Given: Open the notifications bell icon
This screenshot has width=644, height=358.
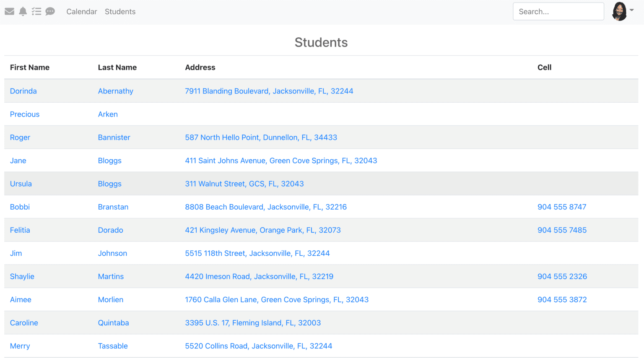Looking at the screenshot, I should coord(23,11).
